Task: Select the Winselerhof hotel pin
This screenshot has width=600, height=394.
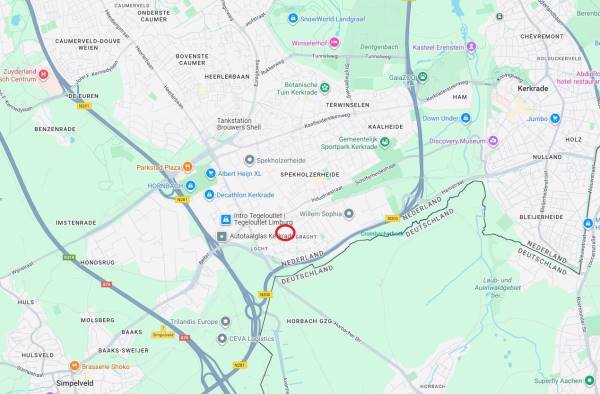Action: click(x=334, y=42)
